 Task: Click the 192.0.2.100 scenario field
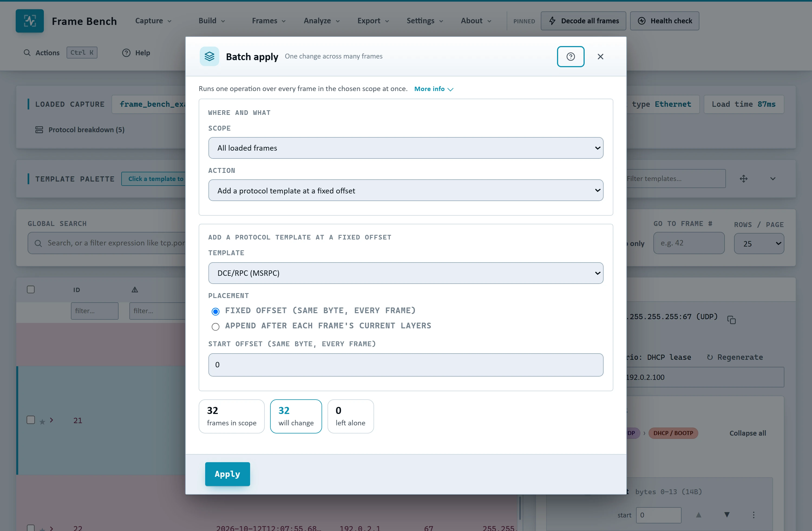coord(705,377)
